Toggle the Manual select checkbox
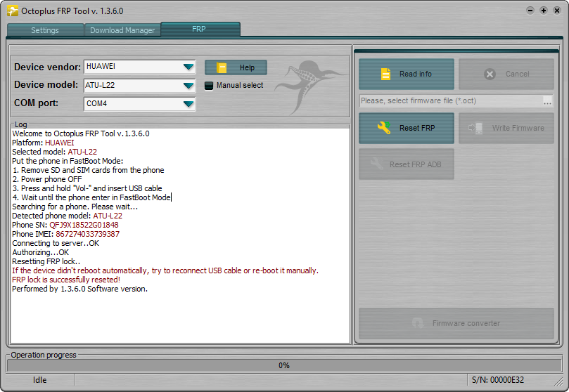Viewport: 569px width, 392px height. coord(209,86)
